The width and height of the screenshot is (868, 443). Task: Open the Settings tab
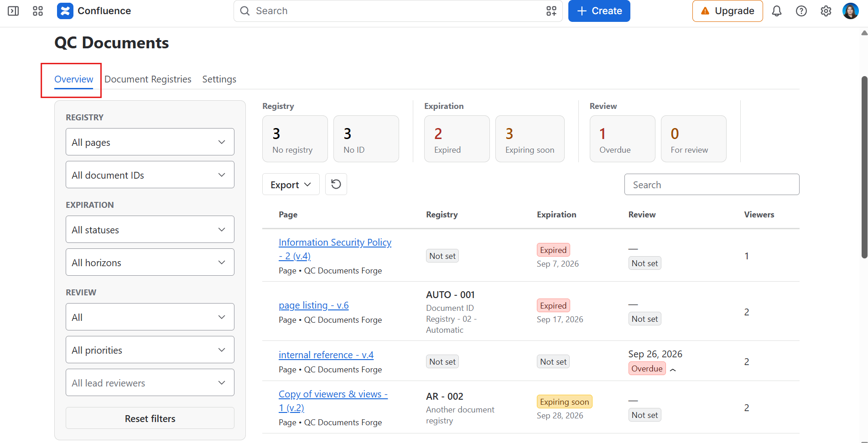pyautogui.click(x=219, y=79)
